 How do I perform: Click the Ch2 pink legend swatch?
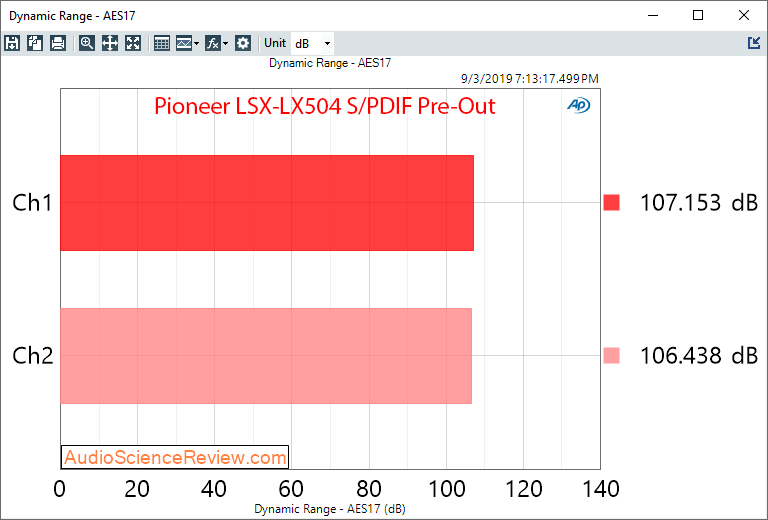pyautogui.click(x=611, y=355)
